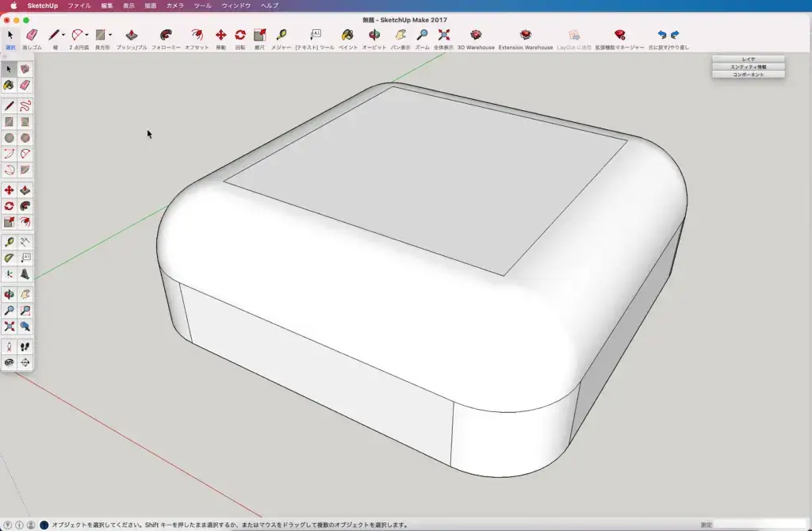The width and height of the screenshot is (812, 531).
Task: Select Paint Bucket tool in left palette
Action: pyautogui.click(x=9, y=85)
